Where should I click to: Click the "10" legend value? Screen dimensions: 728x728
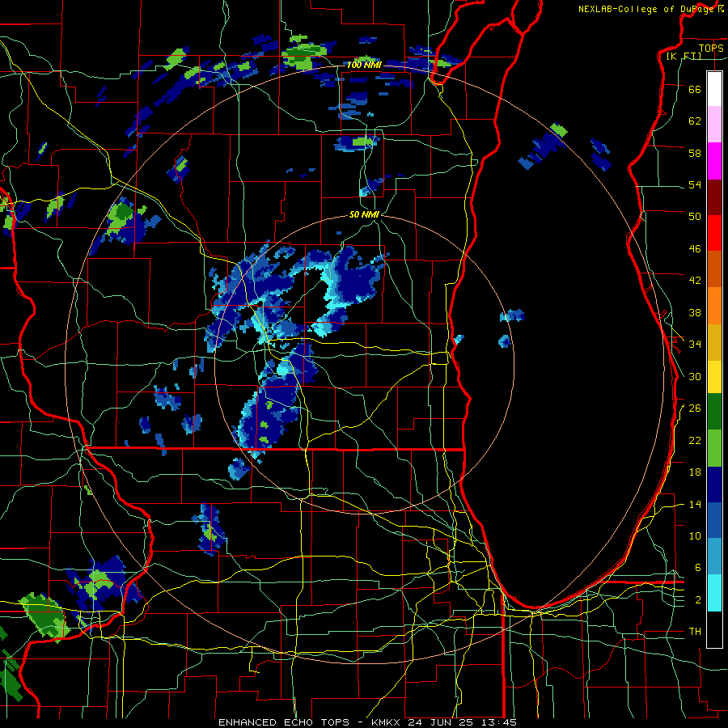695,535
